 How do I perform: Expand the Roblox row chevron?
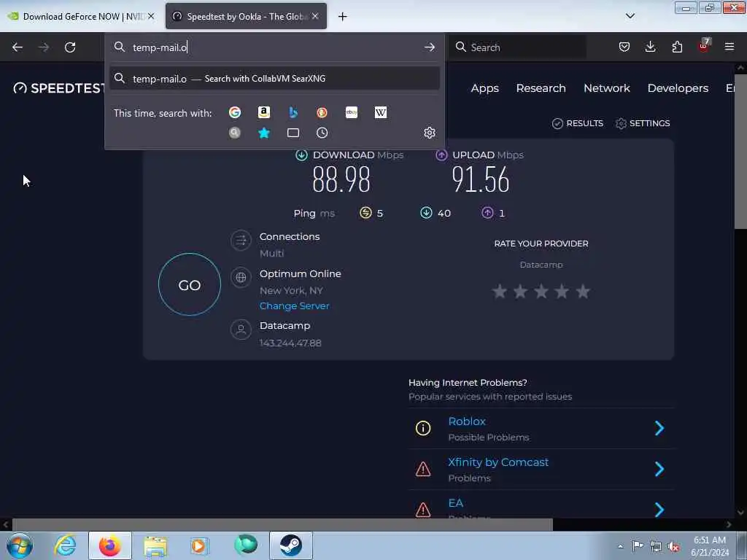click(x=659, y=428)
